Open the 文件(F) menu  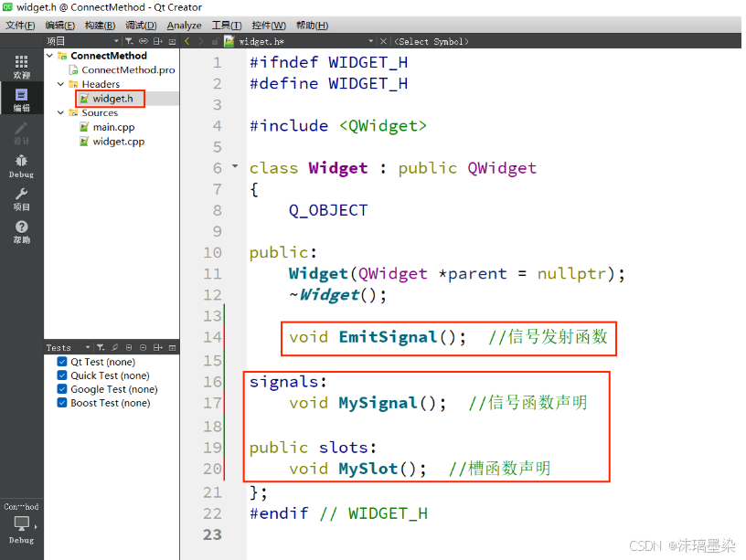pos(20,26)
